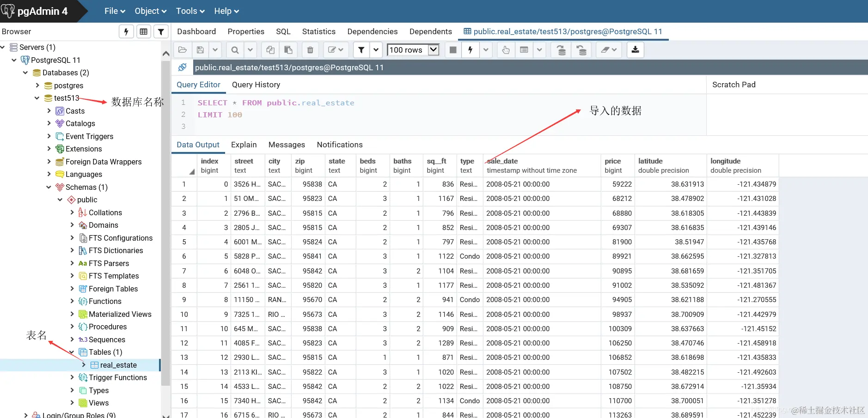Stop the running query with the stop icon
Image resolution: width=868 pixels, height=418 pixels.
pyautogui.click(x=452, y=50)
